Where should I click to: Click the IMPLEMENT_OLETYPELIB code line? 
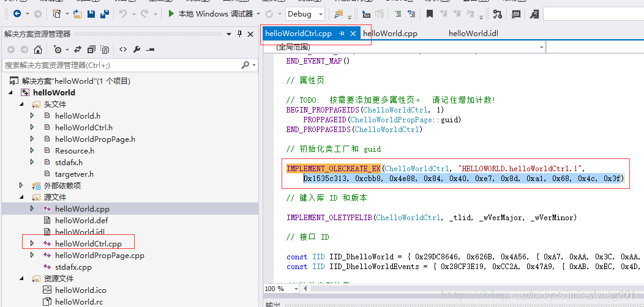(x=432, y=218)
